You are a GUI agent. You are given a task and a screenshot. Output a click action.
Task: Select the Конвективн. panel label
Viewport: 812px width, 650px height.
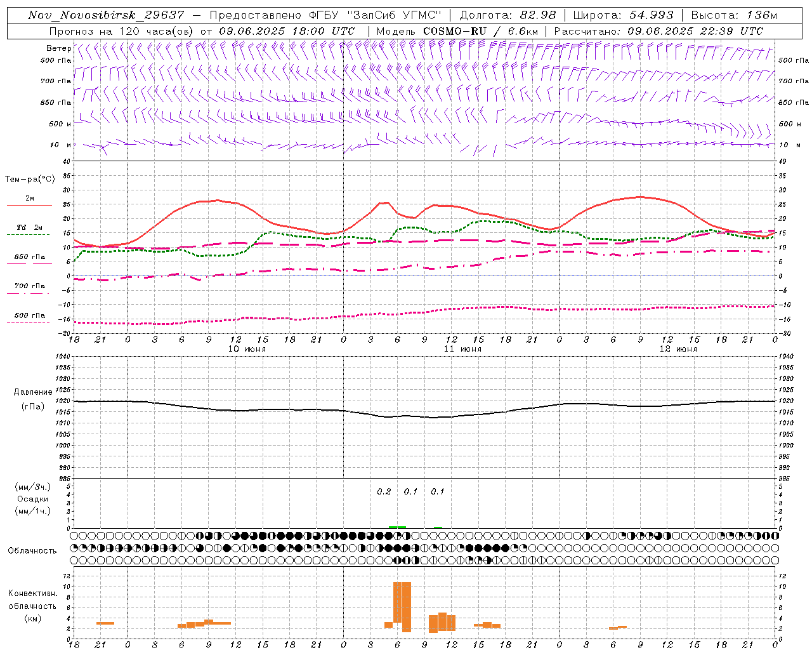pyautogui.click(x=32, y=594)
